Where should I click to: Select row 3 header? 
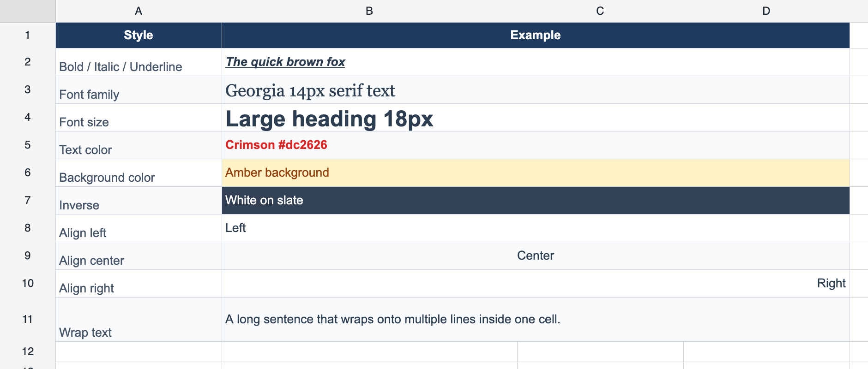tap(28, 89)
